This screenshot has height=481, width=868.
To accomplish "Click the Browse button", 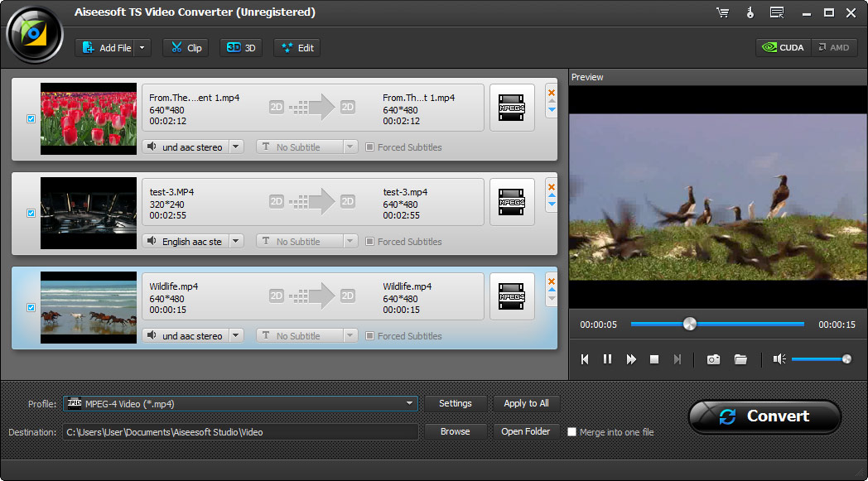I will click(456, 431).
